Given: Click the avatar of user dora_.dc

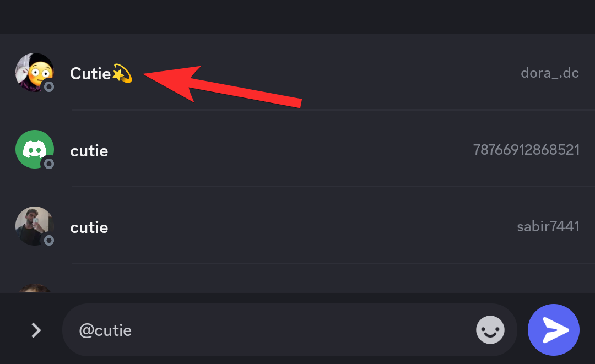Looking at the screenshot, I should (x=34, y=72).
